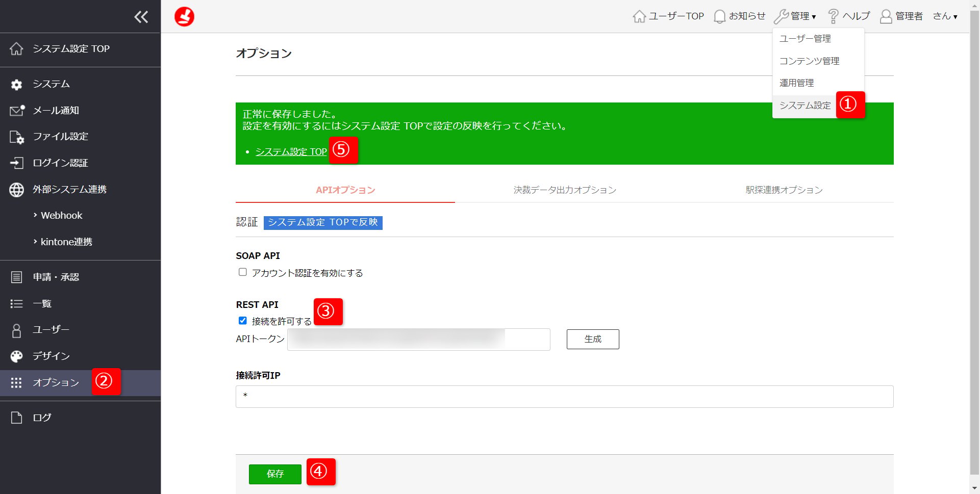Switch to 駅探連携オプション tab

(x=784, y=190)
